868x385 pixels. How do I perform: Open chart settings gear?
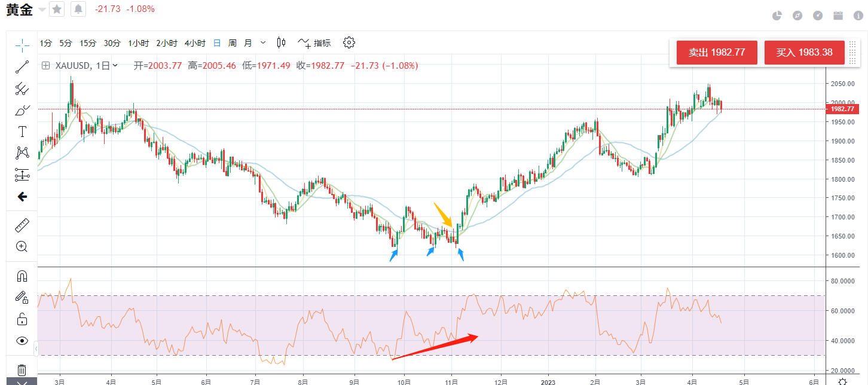(349, 42)
